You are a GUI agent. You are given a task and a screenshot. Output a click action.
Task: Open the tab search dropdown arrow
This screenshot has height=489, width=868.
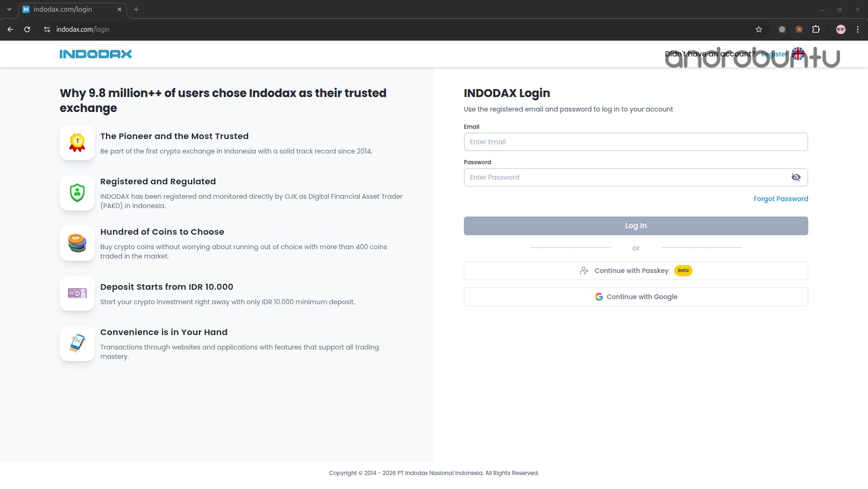point(9,9)
